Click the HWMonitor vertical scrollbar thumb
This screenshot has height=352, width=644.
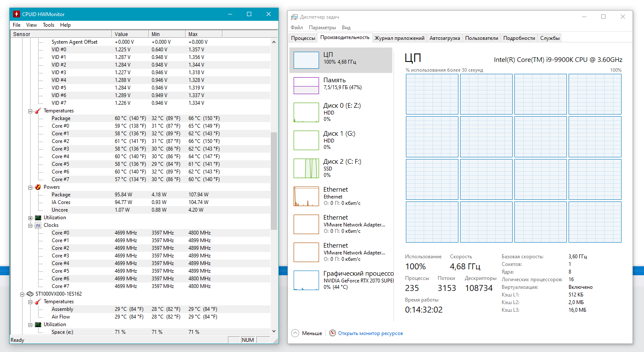[274, 180]
